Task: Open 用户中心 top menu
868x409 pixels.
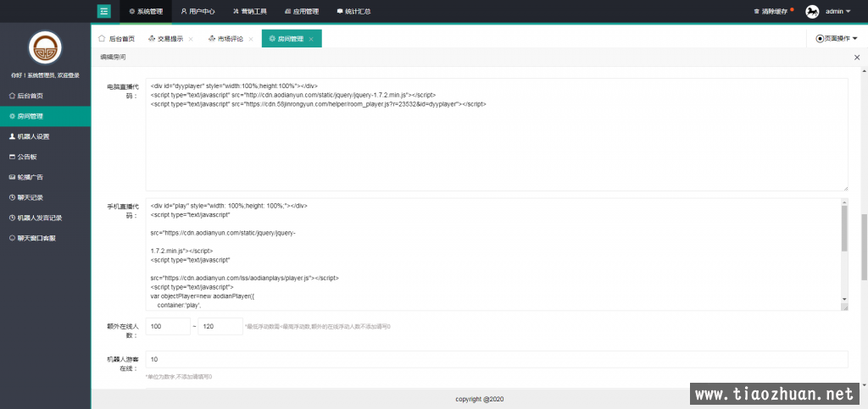Action: click(x=198, y=11)
